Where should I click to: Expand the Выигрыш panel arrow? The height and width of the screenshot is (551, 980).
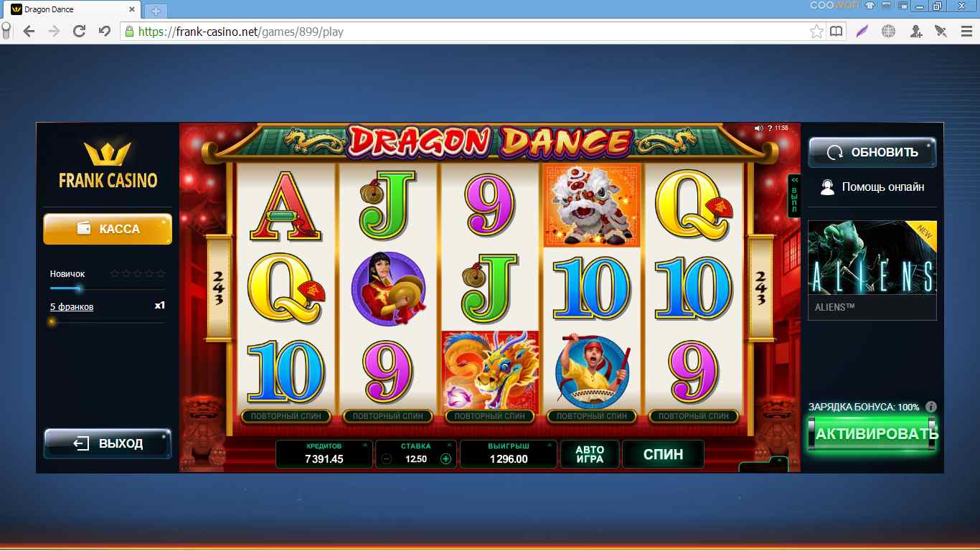549,445
